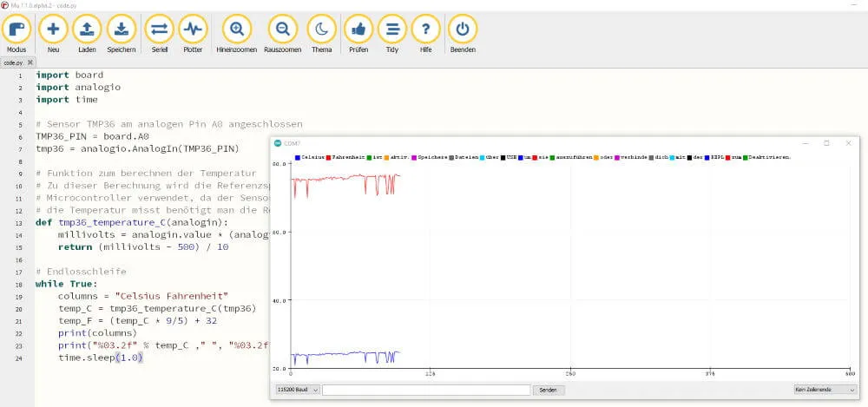Viewport: 868px width, 407px height.
Task: Click the blue Celsius legend swatch
Action: point(297,157)
